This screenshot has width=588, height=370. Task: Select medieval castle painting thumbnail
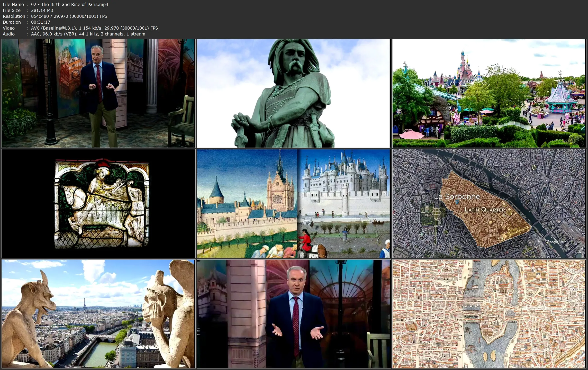[294, 204]
